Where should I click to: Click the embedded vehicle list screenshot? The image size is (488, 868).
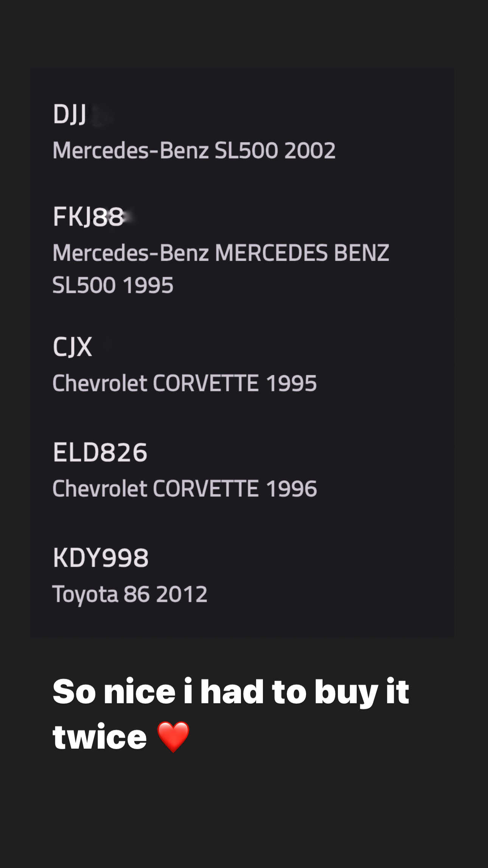(242, 352)
